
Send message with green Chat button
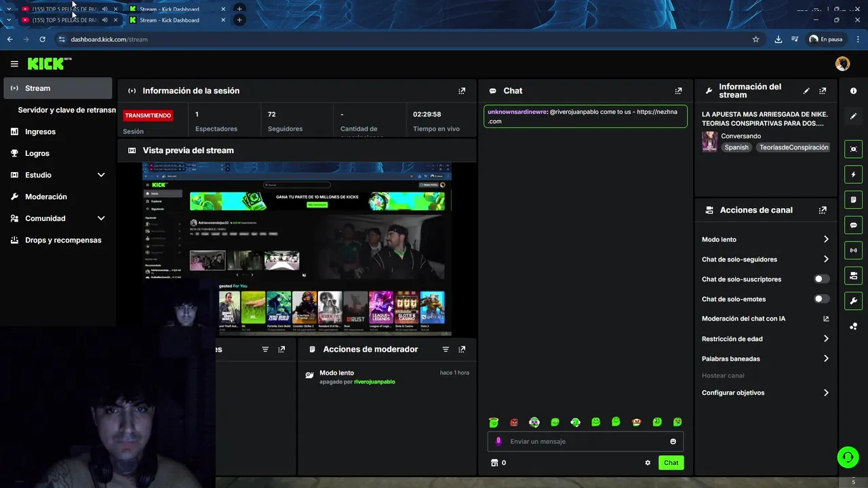click(x=671, y=463)
